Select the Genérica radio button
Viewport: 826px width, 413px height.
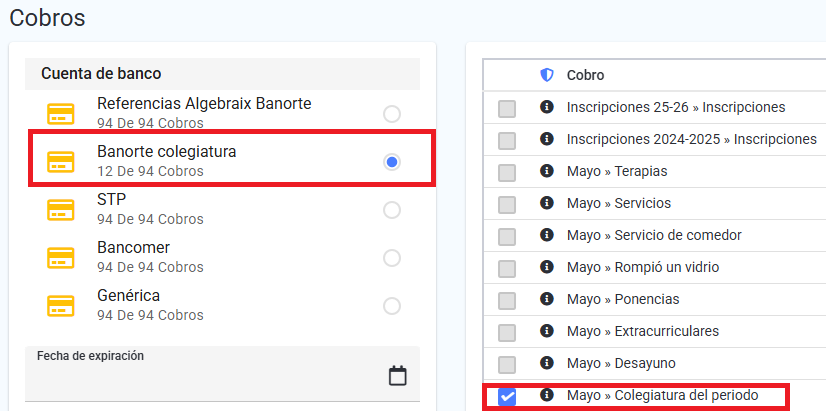[x=392, y=306]
